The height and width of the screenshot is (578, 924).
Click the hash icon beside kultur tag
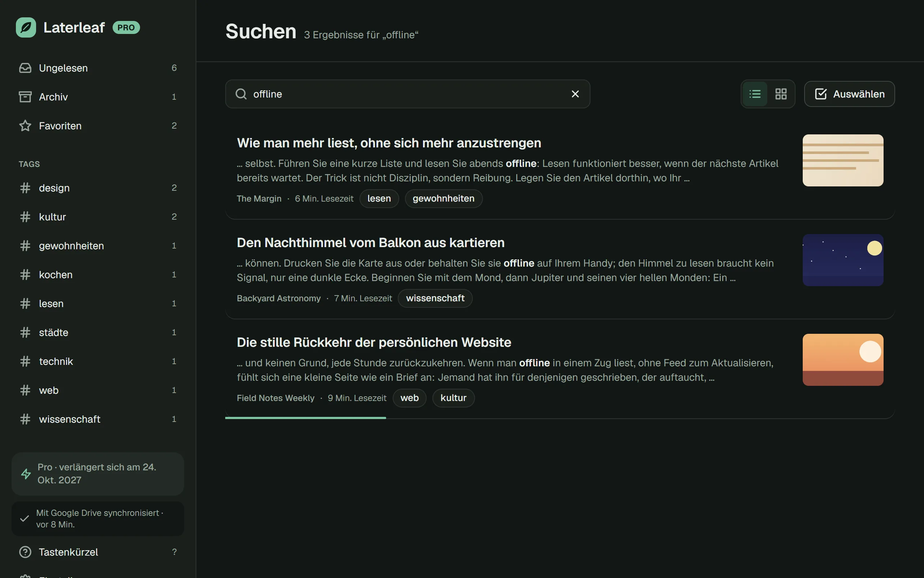tap(25, 217)
